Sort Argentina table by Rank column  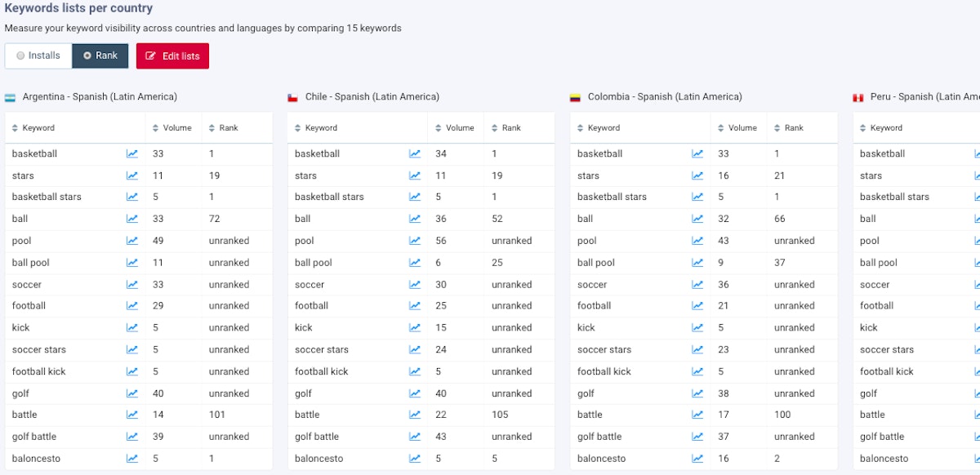tap(224, 128)
